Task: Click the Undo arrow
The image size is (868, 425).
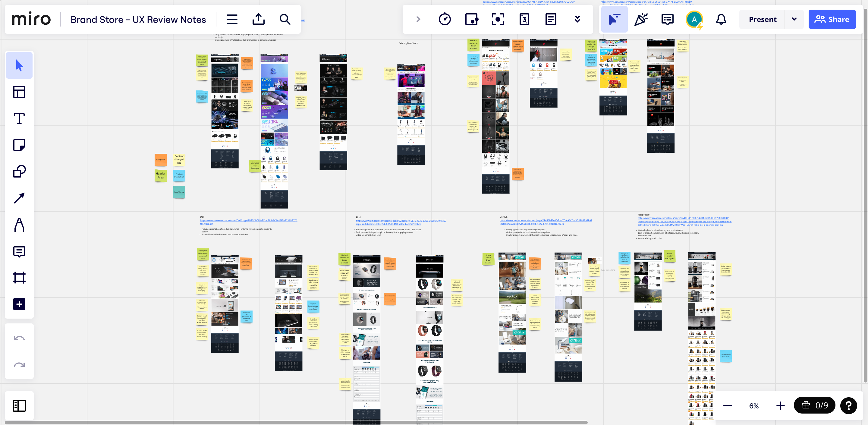Action: [19, 338]
